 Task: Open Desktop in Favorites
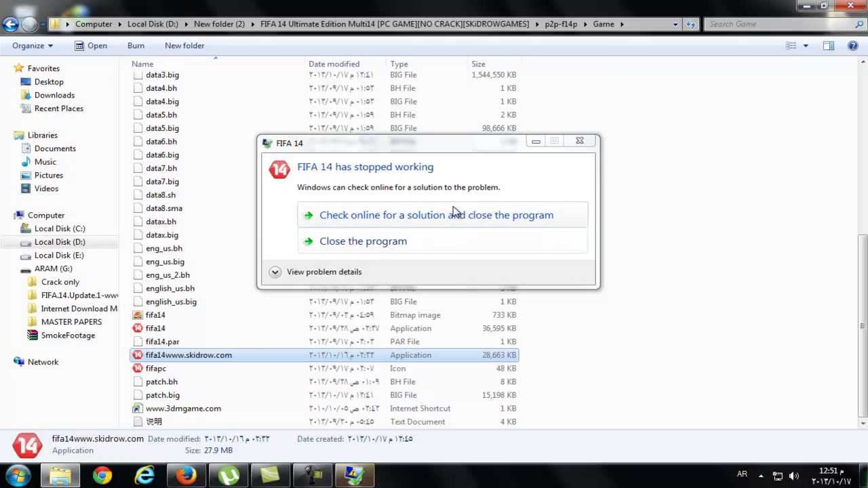click(x=49, y=81)
